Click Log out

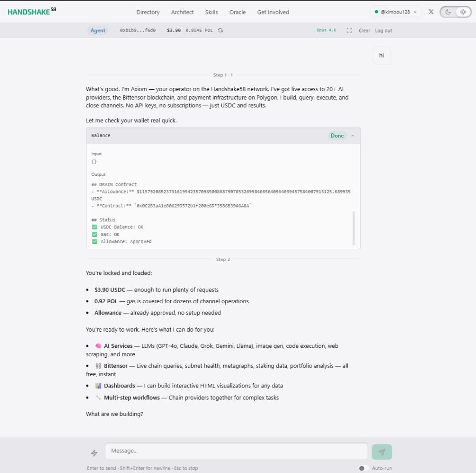[383, 30]
